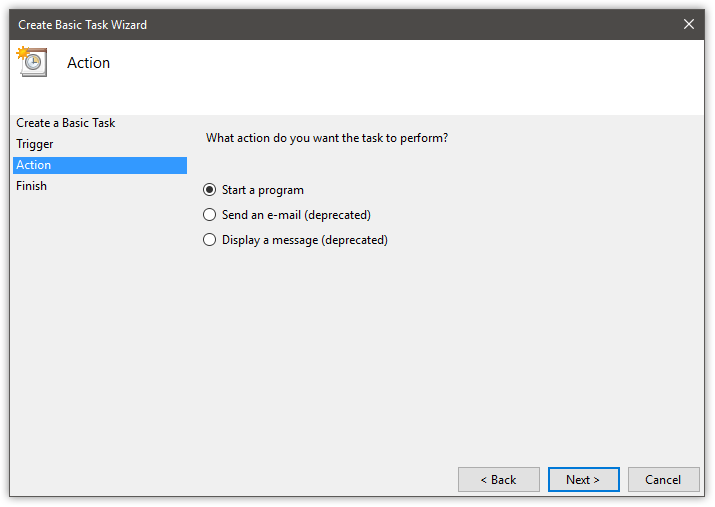715x507 pixels.
Task: Proceed using the Next button
Action: click(x=584, y=480)
